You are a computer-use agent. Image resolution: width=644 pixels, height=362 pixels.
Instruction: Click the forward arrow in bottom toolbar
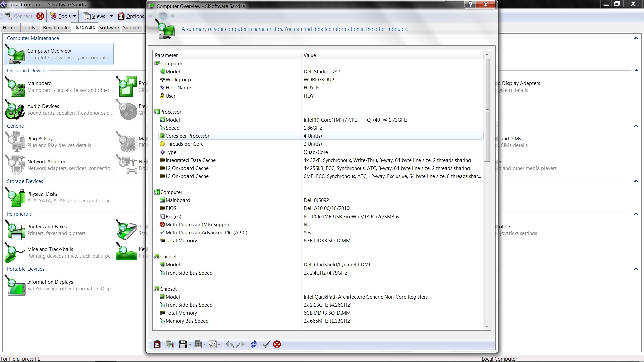(x=240, y=344)
